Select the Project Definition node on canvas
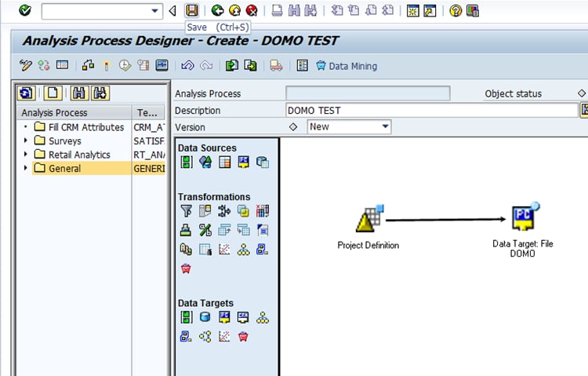 368,228
